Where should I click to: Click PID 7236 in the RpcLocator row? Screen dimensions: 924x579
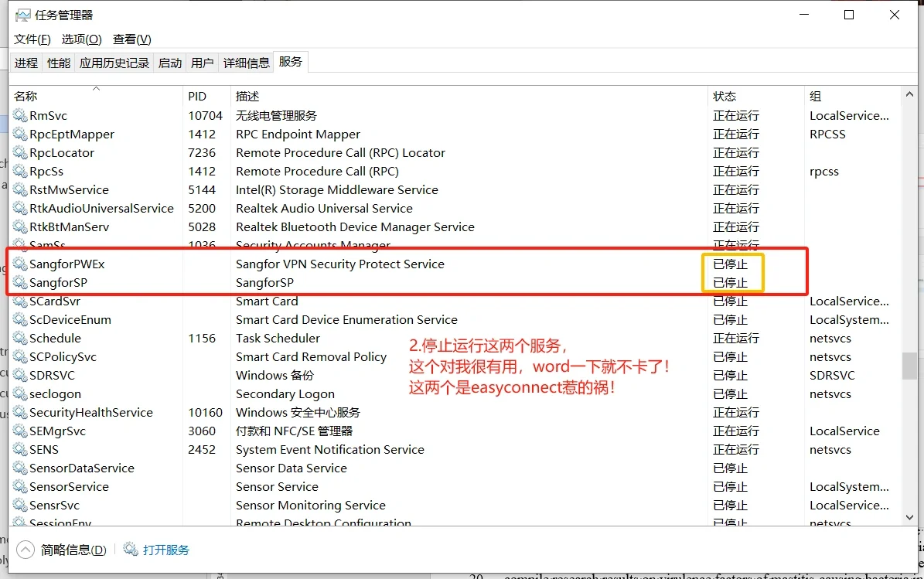point(202,152)
